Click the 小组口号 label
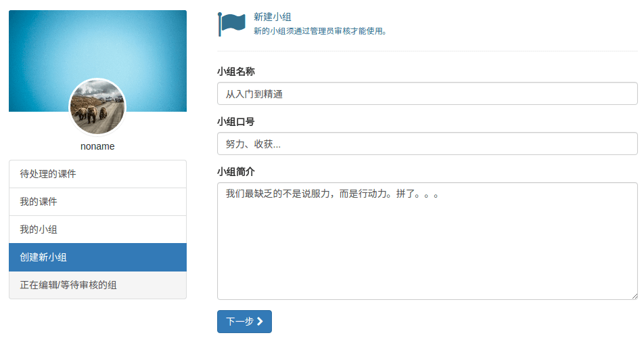Screen dimensions: 644x348 pyautogui.click(x=236, y=122)
